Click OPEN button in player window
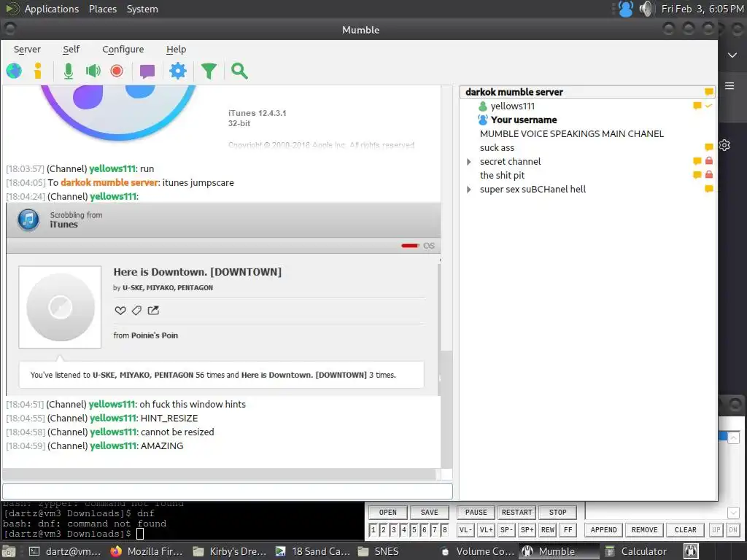 [388, 513]
